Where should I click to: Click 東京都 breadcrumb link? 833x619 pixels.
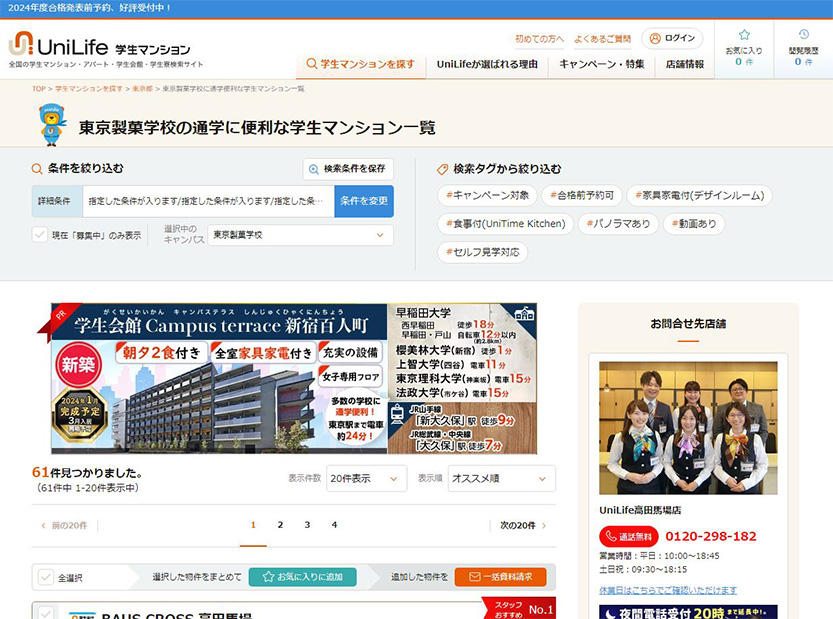click(142, 89)
